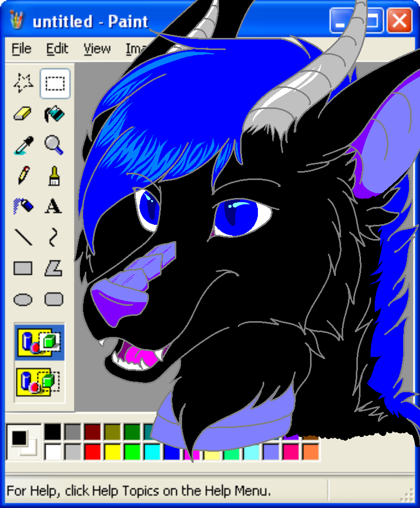The height and width of the screenshot is (508, 420).
Task: Choose the orange color swatch
Action: (311, 452)
